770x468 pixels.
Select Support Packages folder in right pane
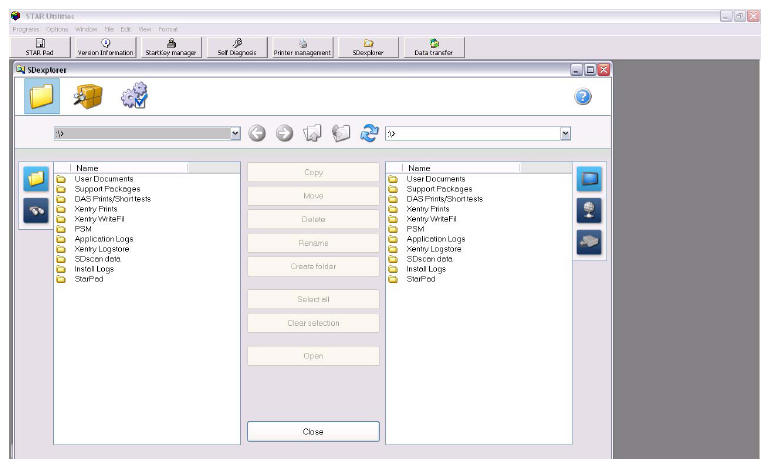[439, 188]
